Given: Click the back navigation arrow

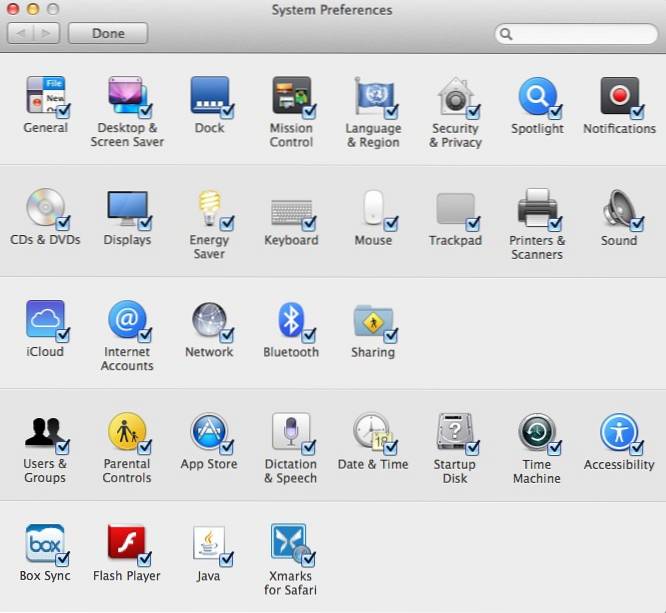Looking at the screenshot, I should tap(21, 33).
